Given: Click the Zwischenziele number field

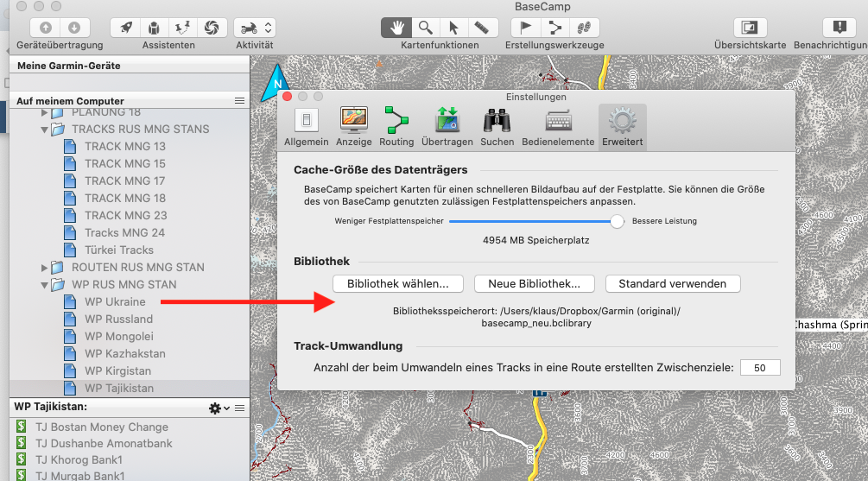Looking at the screenshot, I should coord(760,368).
